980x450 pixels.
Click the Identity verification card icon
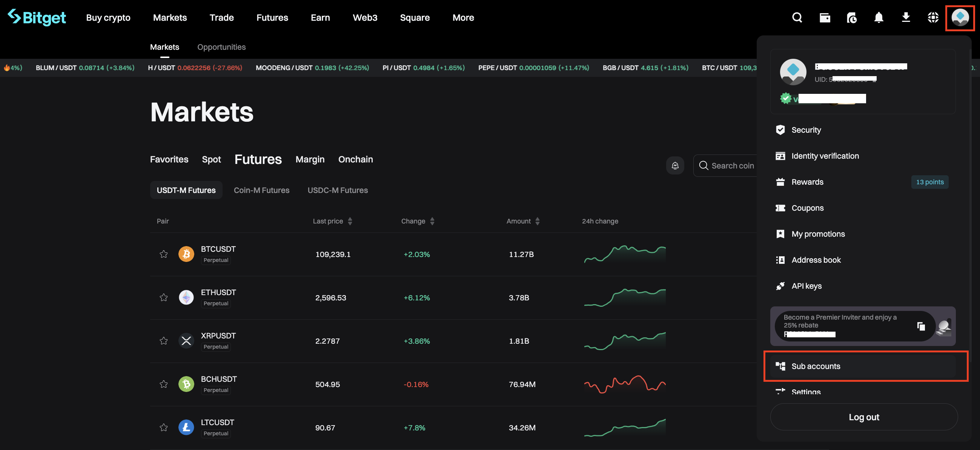[780, 156]
